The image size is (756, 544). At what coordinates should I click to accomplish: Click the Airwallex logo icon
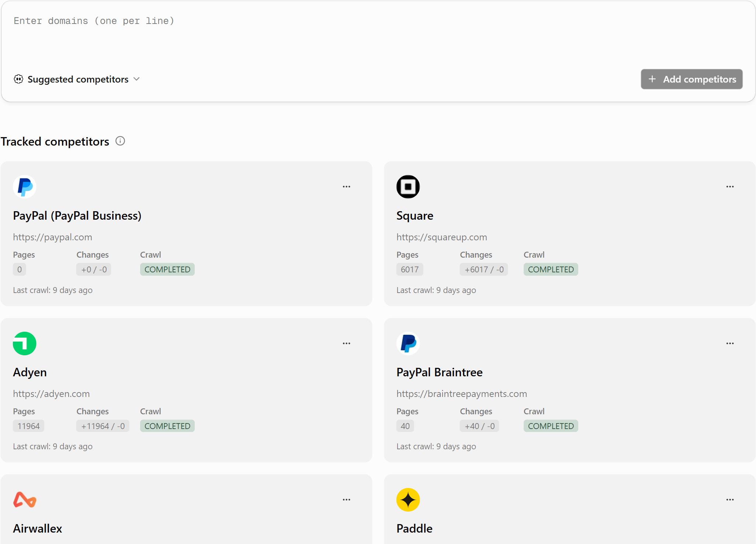(25, 500)
